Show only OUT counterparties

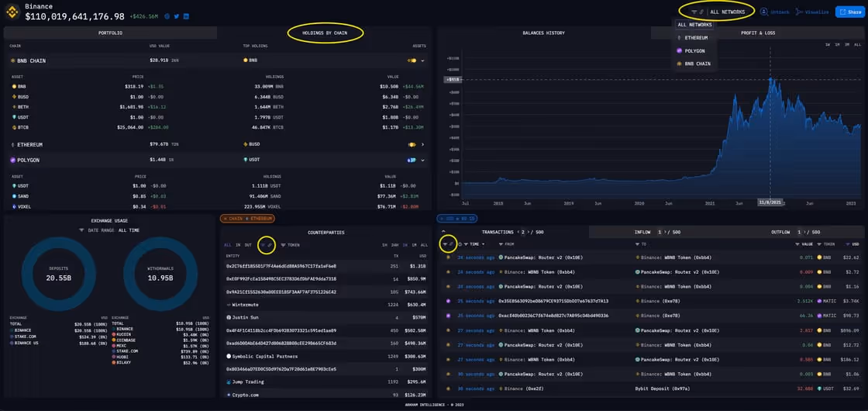[248, 244]
